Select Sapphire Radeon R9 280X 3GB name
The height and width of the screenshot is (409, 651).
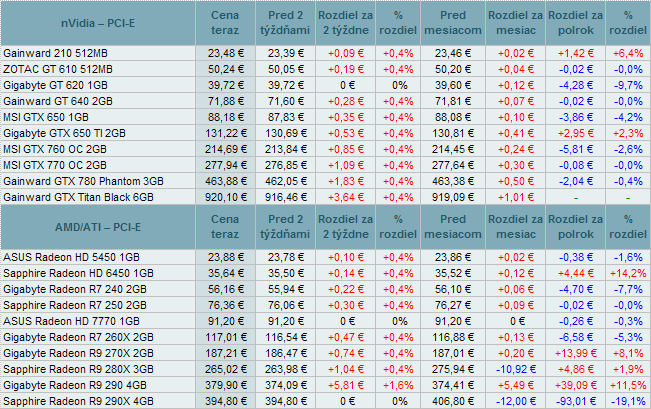pyautogui.click(x=78, y=370)
